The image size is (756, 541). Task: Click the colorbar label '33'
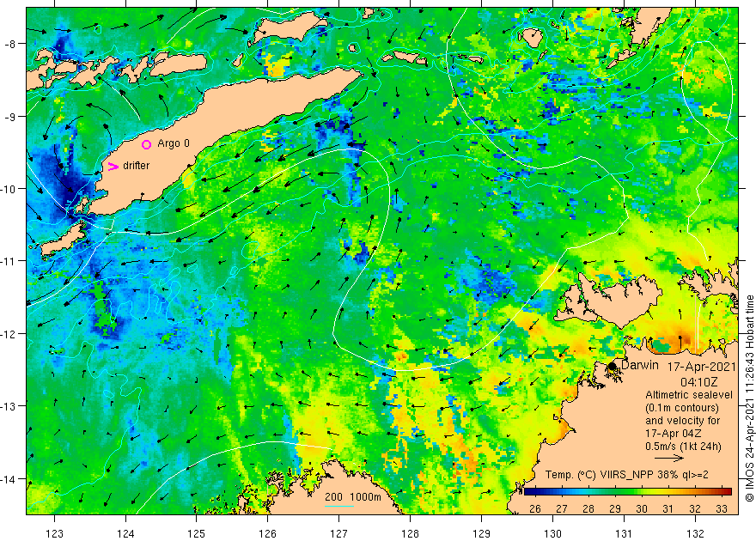click(722, 508)
